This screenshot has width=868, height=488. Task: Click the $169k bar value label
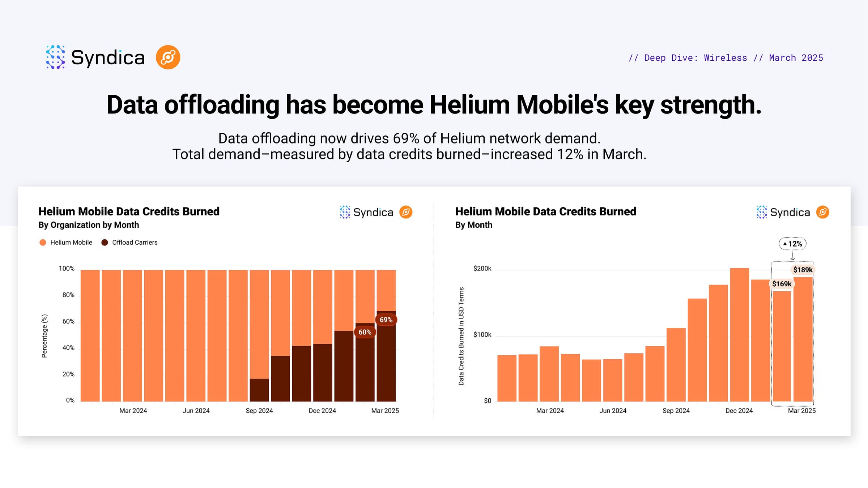(x=782, y=284)
